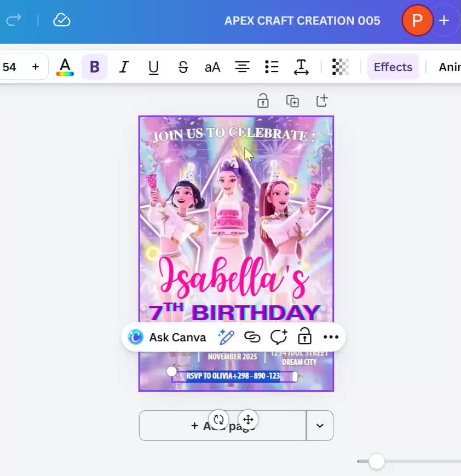Select the text color rainbow icon
This screenshot has height=476, width=461.
[x=65, y=67]
